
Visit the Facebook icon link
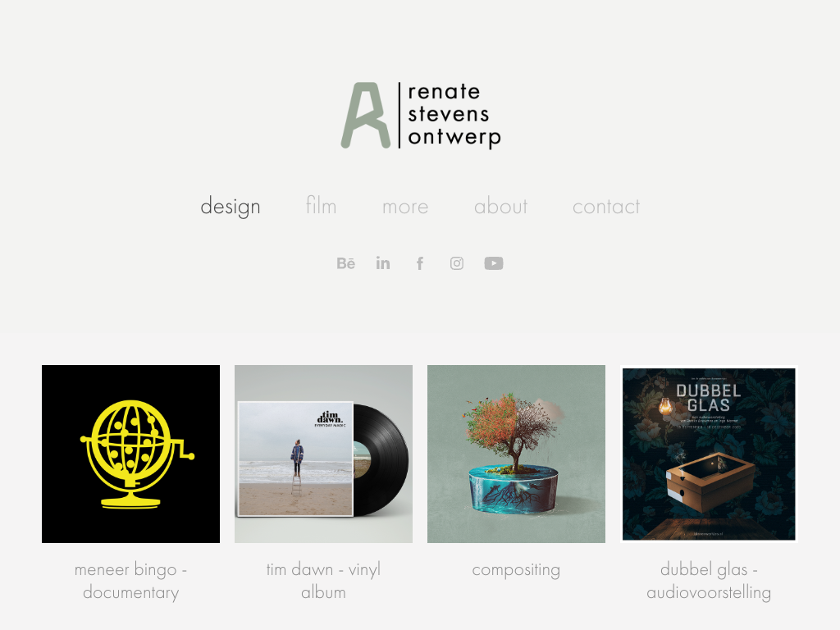pos(420,263)
